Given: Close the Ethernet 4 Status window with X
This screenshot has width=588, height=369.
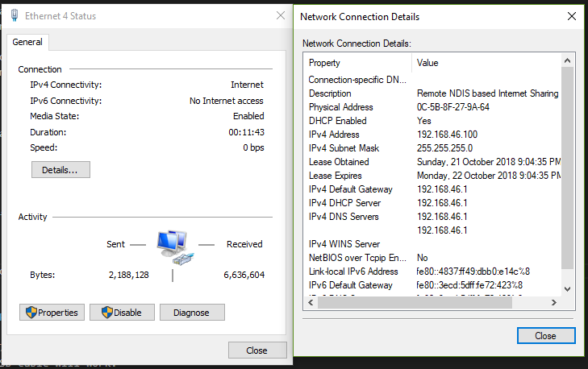Looking at the screenshot, I should 280,15.
